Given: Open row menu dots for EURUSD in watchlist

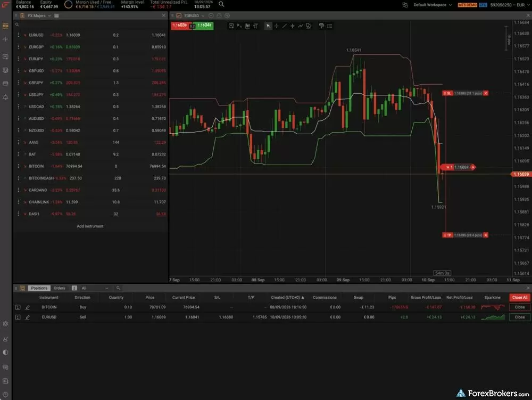Looking at the screenshot, I should 18,35.
